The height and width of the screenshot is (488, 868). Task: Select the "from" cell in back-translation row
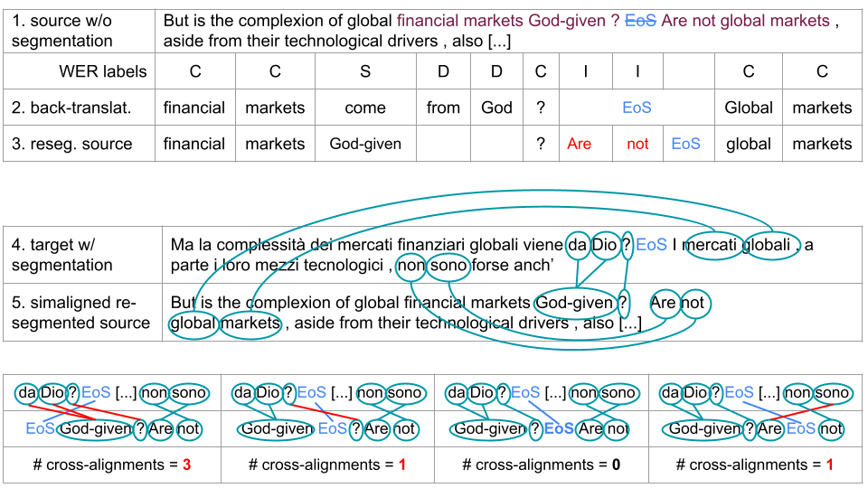pyautogui.click(x=443, y=108)
